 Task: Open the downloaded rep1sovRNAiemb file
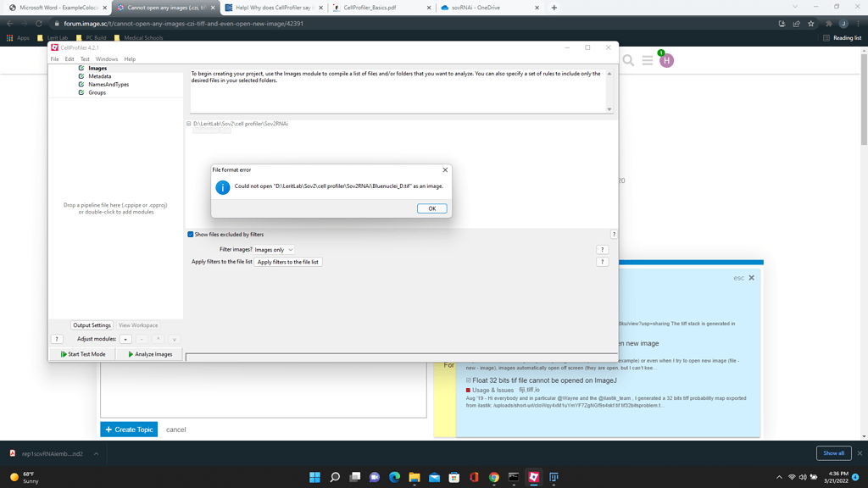(51, 453)
